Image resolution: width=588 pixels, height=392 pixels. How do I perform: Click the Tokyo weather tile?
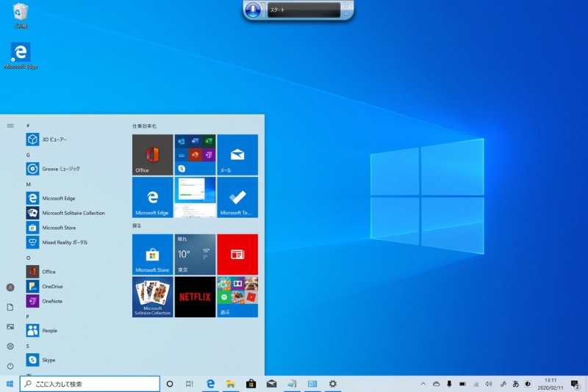pos(195,254)
